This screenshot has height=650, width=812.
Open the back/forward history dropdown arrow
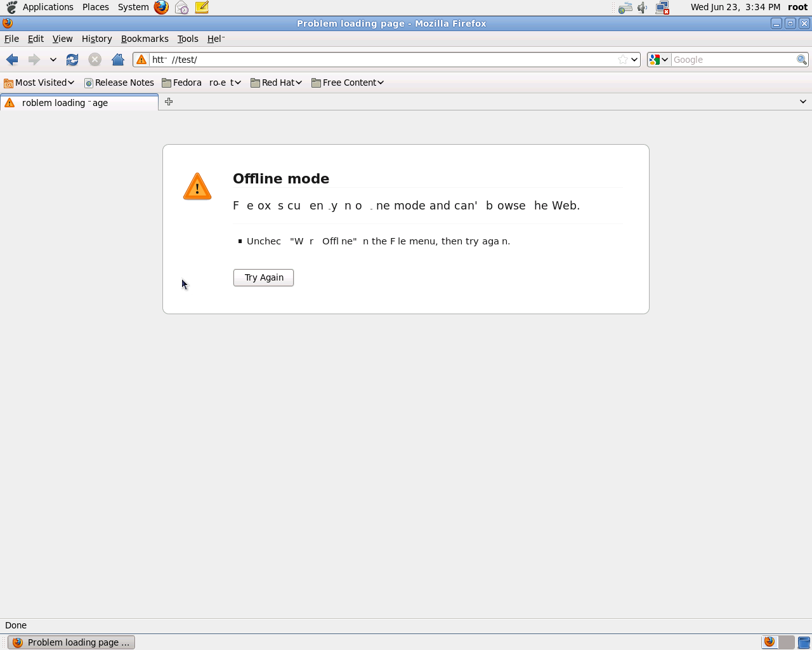point(53,60)
